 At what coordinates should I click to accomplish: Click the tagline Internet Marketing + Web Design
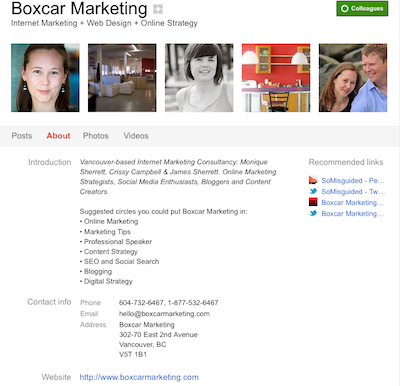104,23
